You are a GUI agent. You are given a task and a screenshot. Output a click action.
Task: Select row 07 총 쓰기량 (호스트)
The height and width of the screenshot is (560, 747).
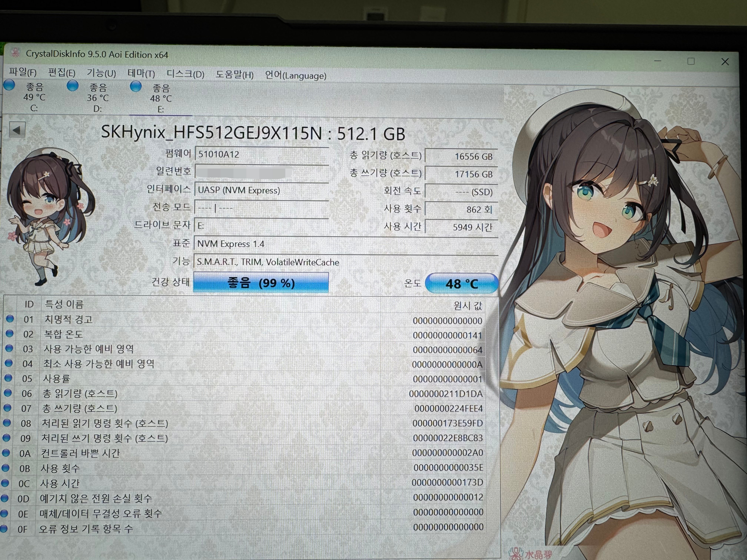tap(250, 409)
